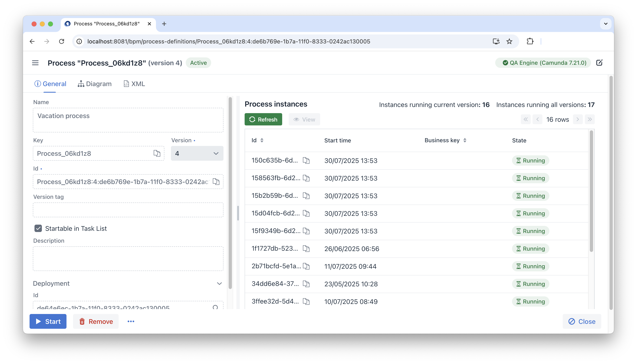This screenshot has height=364, width=637.
Task: Copy the process definition Id
Action: click(x=216, y=182)
